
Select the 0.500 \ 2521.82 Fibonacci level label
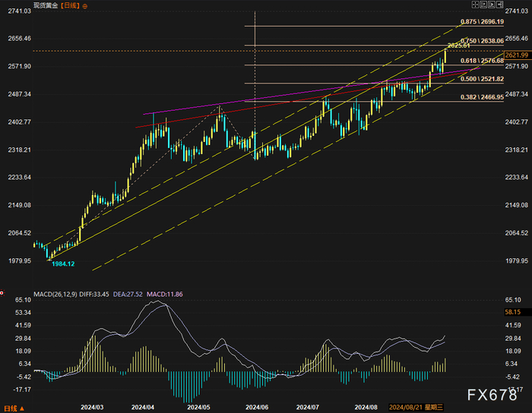482,79
